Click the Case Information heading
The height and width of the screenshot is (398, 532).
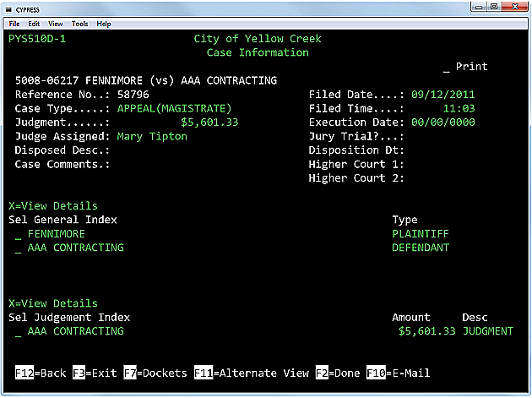click(x=258, y=52)
